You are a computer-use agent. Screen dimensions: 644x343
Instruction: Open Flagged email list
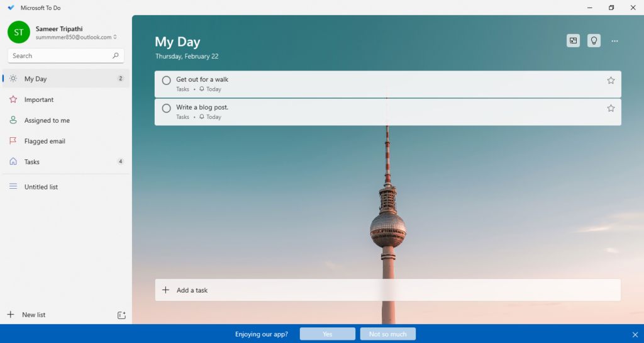tap(65, 141)
